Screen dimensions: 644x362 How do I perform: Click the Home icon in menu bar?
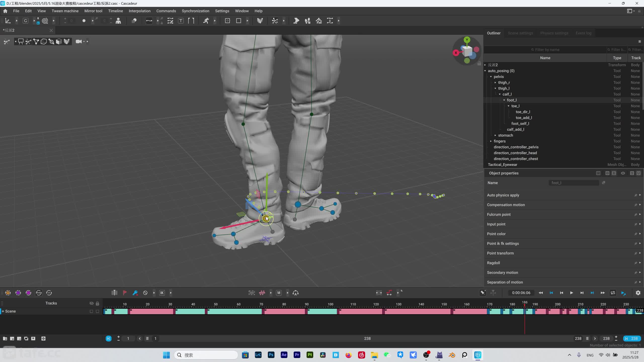tap(5, 11)
